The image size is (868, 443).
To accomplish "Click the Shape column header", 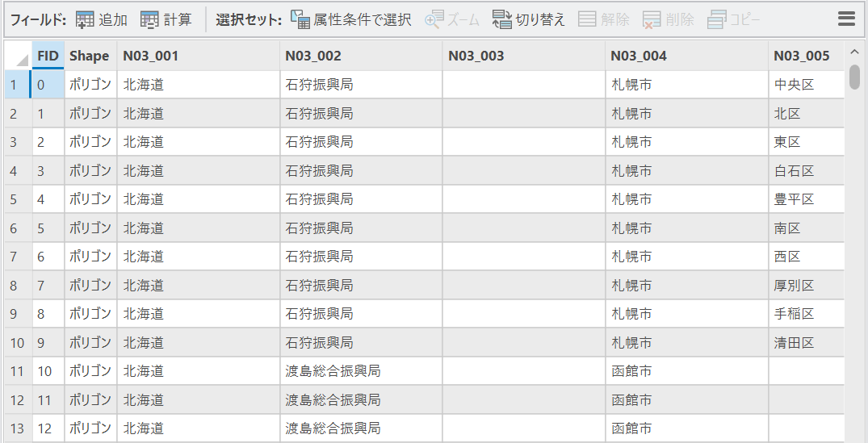I will pyautogui.click(x=90, y=56).
